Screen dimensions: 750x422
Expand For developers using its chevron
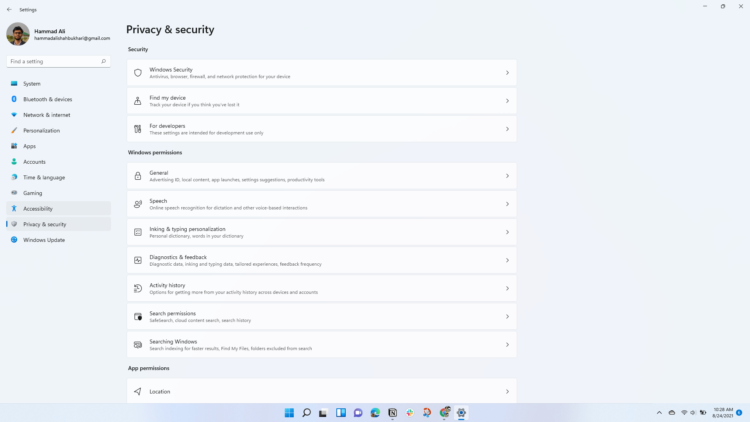(507, 129)
